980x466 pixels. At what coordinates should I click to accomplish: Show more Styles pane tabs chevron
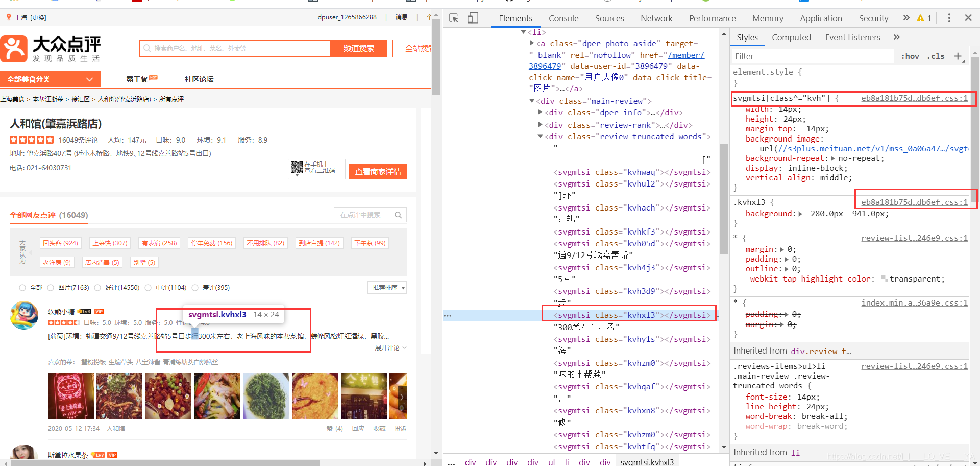[897, 37]
